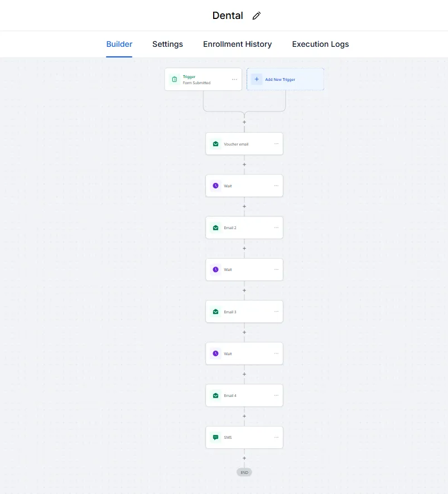Click the plus icon on Add New Trigger
Image resolution: width=448 pixels, height=494 pixels.
tap(257, 80)
